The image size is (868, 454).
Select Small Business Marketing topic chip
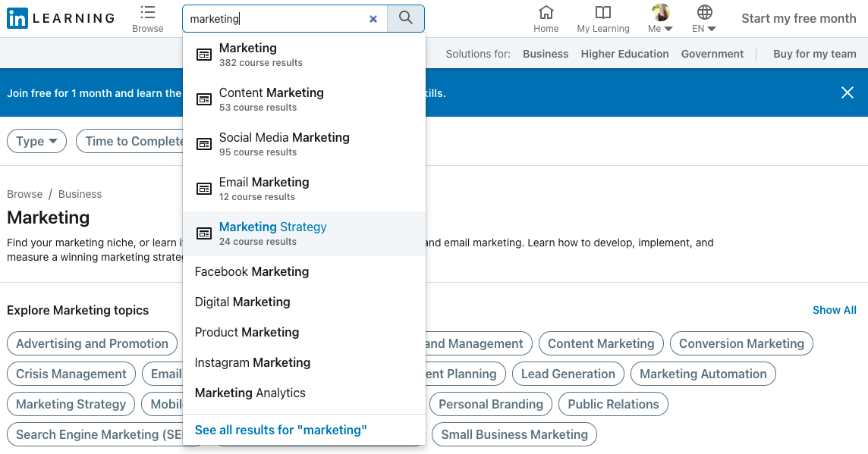[514, 434]
